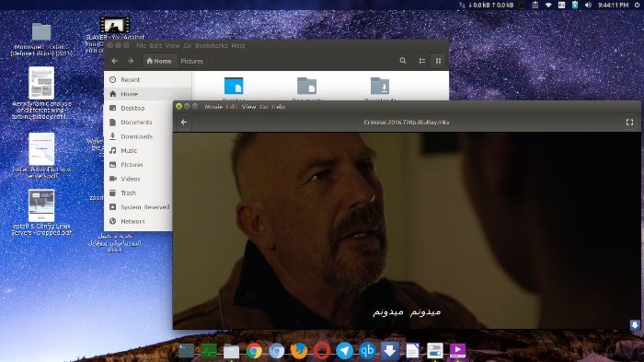Open search in the file manager
This screenshot has width=644, height=362.
point(403,61)
